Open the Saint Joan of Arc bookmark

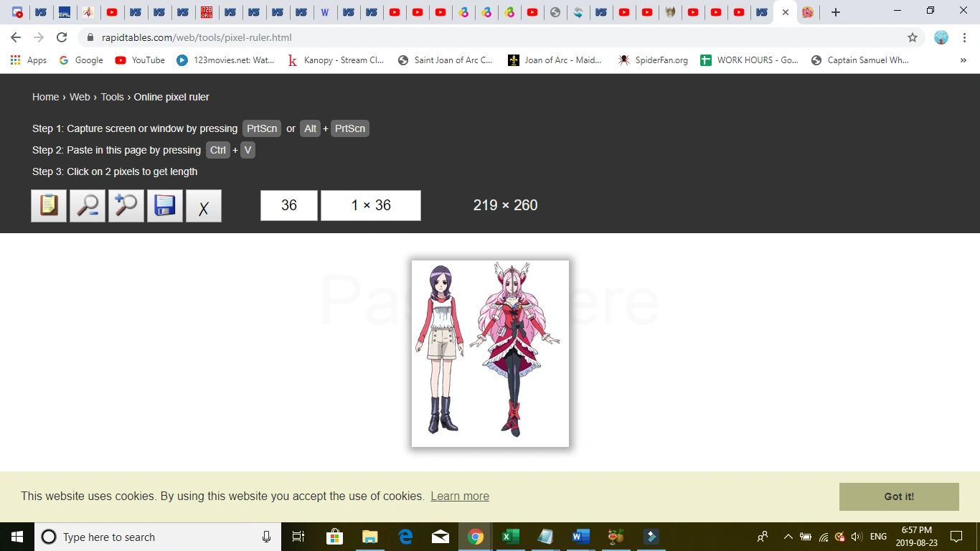coord(446,60)
